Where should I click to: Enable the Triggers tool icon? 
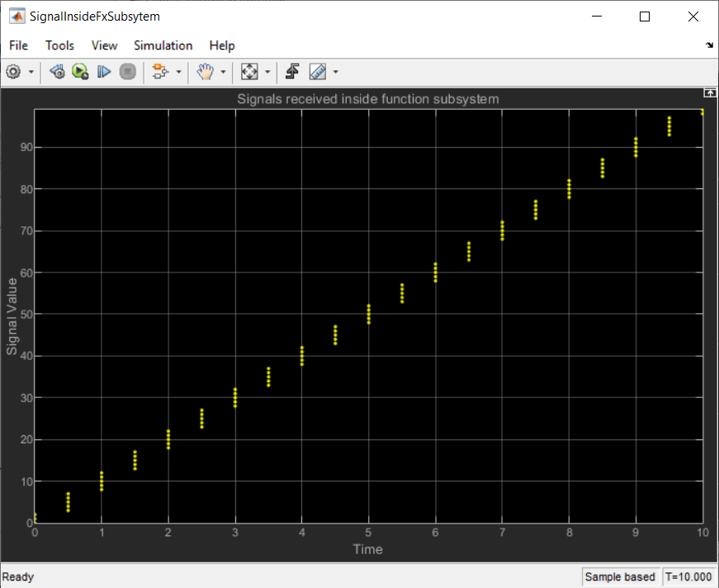[x=292, y=72]
